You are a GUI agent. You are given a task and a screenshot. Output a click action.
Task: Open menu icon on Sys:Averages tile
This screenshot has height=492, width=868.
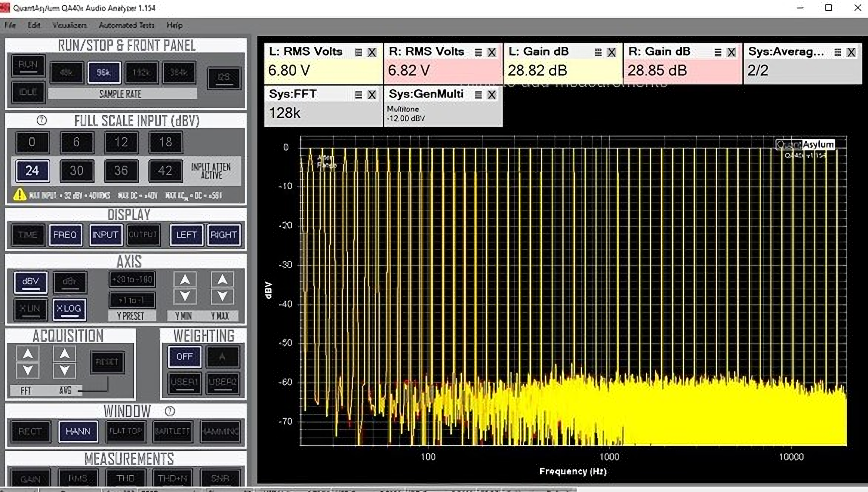pos(838,52)
